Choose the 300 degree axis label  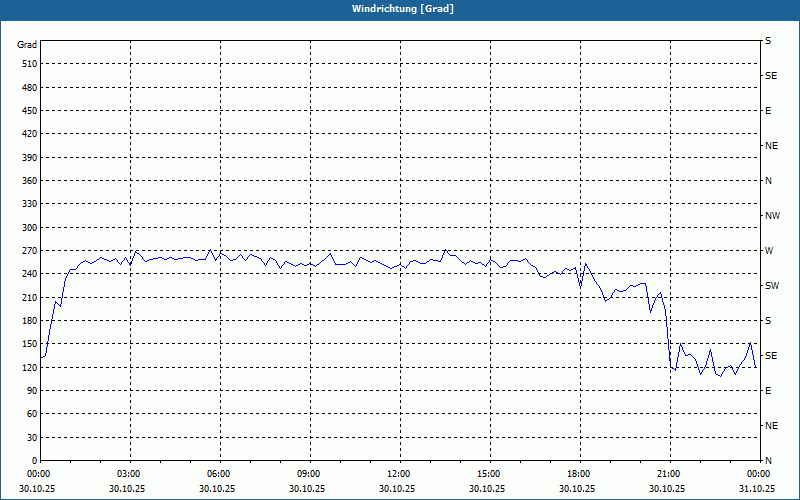[30, 227]
